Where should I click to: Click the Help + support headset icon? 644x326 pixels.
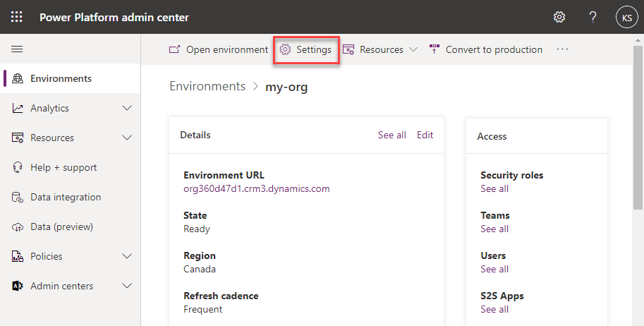pyautogui.click(x=17, y=167)
